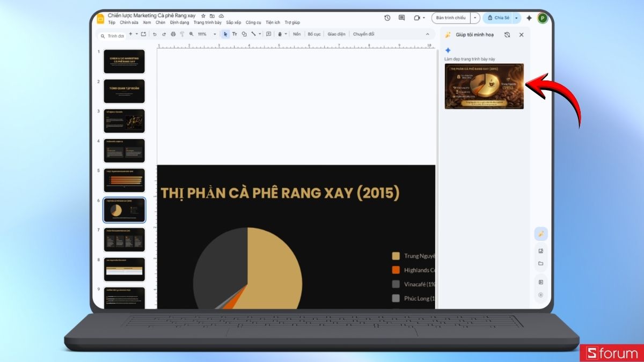Click the Chia sẻ button

click(501, 18)
